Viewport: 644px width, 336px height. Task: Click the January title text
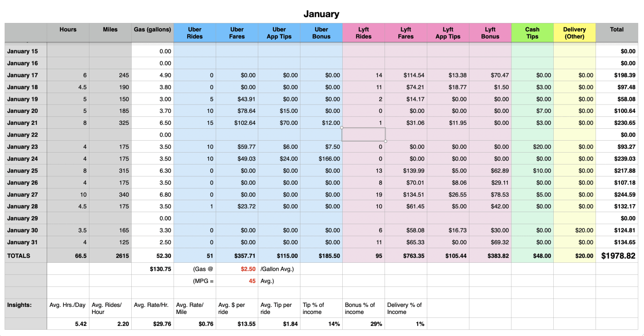pyautogui.click(x=321, y=14)
